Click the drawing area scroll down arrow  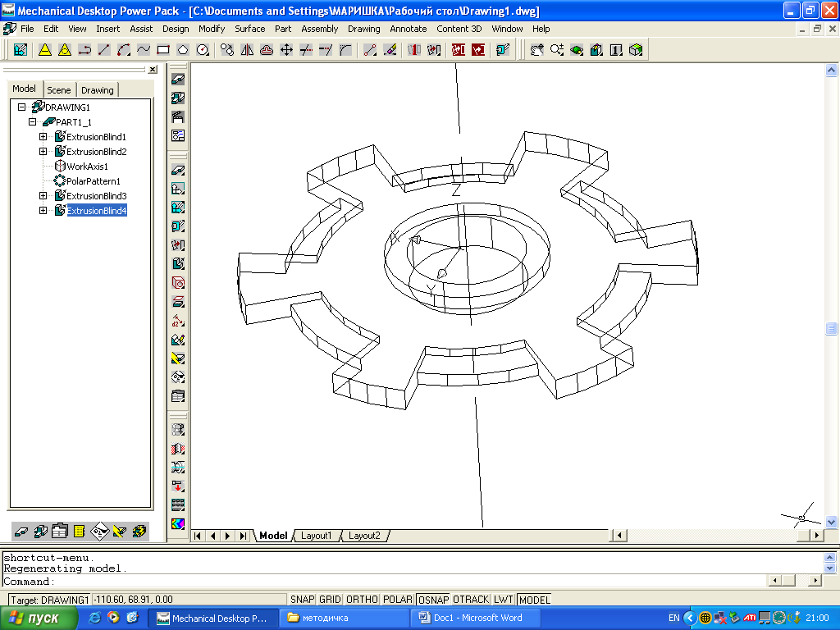[831, 522]
